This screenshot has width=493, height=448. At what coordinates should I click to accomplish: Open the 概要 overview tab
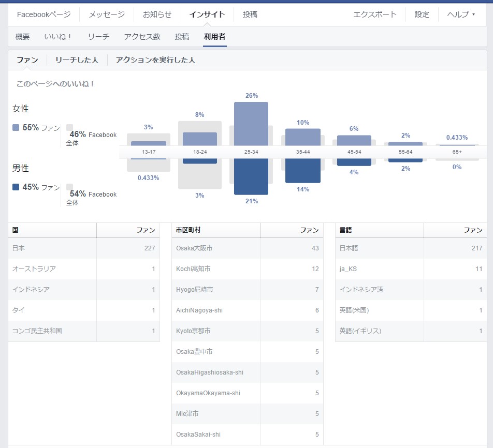pyautogui.click(x=23, y=37)
